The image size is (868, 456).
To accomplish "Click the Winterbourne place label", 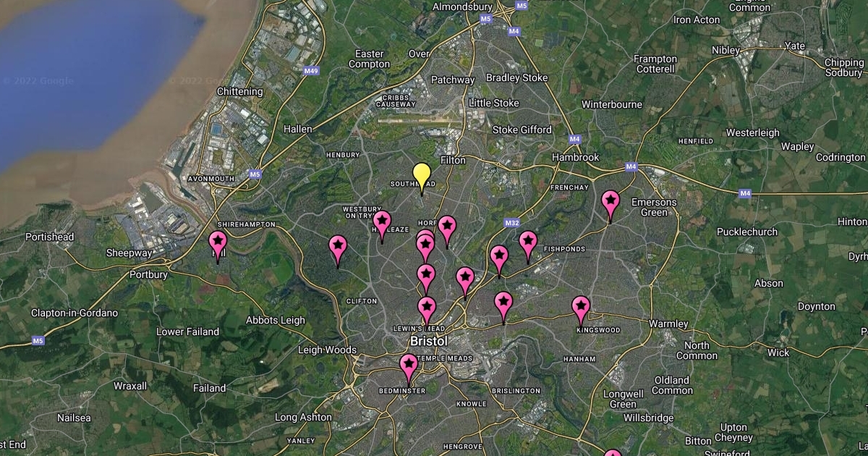I will coord(612,104).
